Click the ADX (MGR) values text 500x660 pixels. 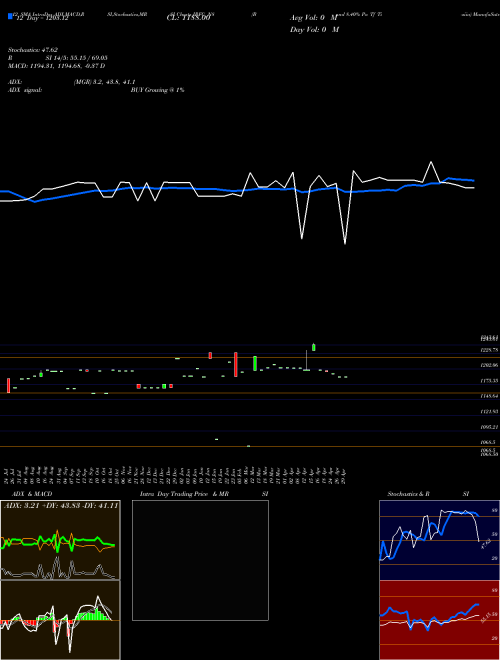[x=104, y=82]
